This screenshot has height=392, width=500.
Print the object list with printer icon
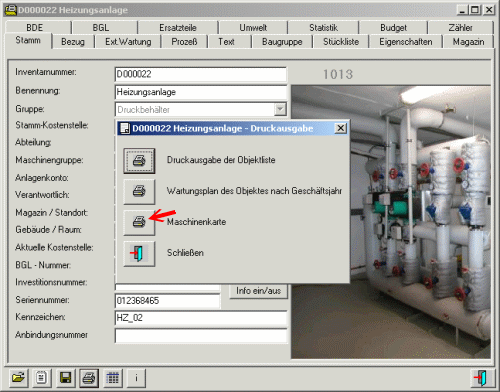(139, 161)
